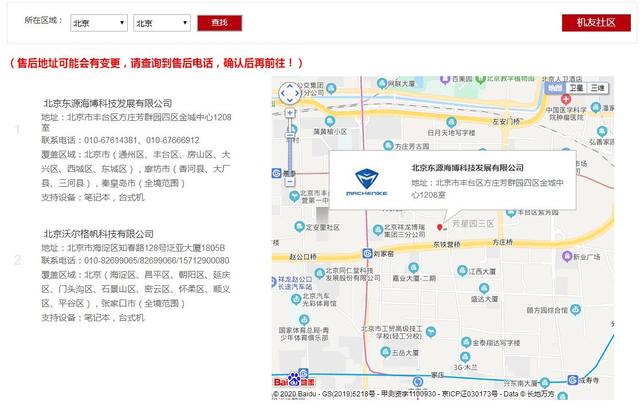640x417 pixels.
Task: Click the 日月天地写字楼 marker icon
Action: pyautogui.click(x=451, y=122)
